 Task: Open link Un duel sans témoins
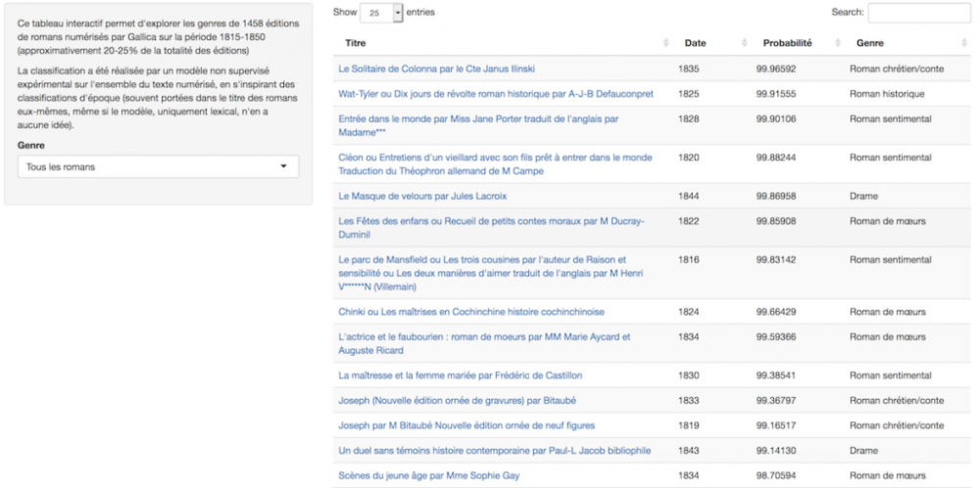(x=494, y=451)
